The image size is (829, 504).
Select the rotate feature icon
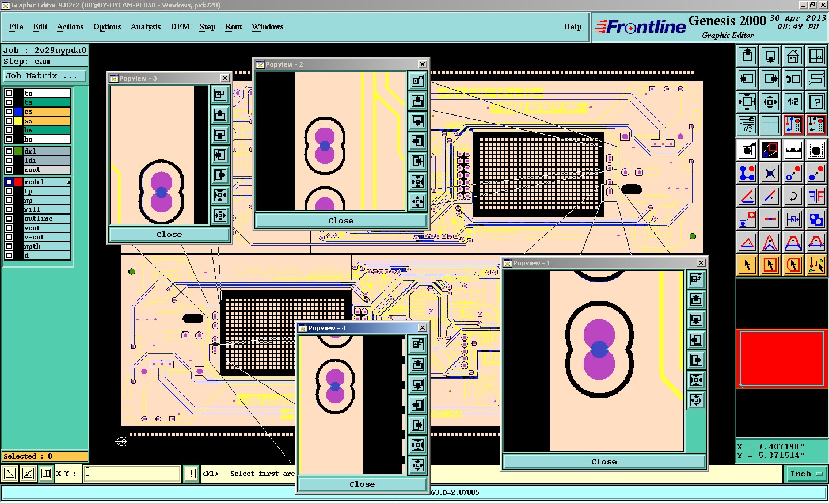click(x=793, y=196)
